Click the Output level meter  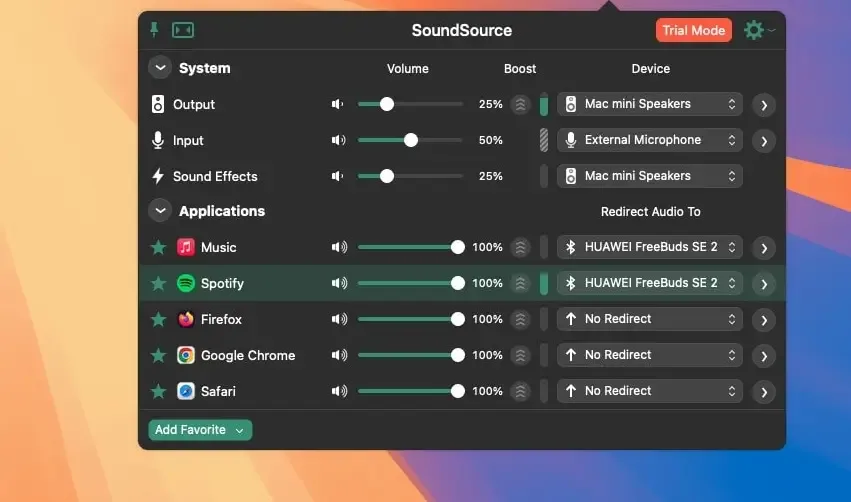pos(543,104)
